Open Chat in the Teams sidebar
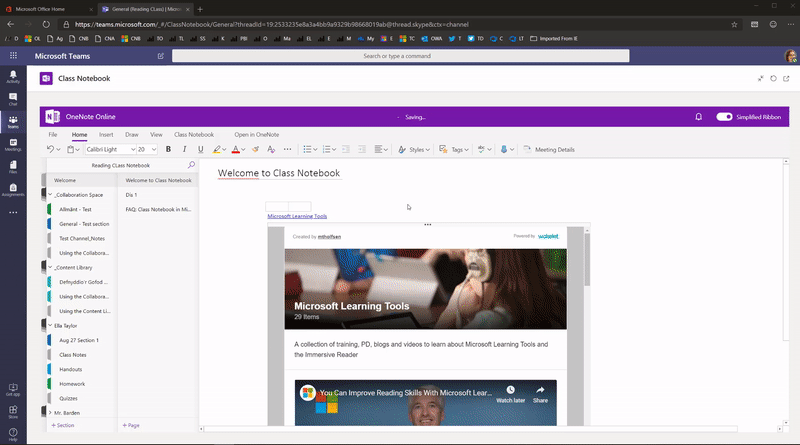 click(x=13, y=99)
